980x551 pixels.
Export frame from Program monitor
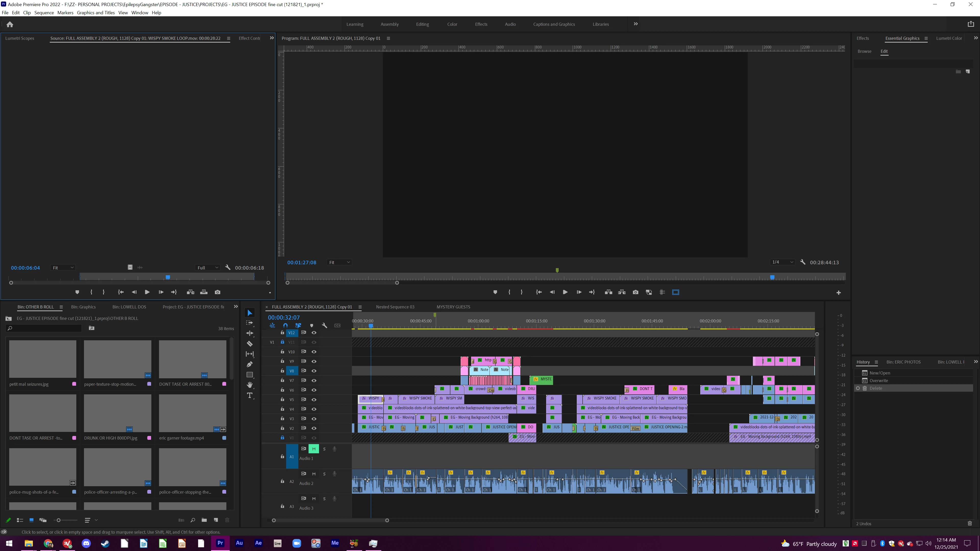(635, 292)
